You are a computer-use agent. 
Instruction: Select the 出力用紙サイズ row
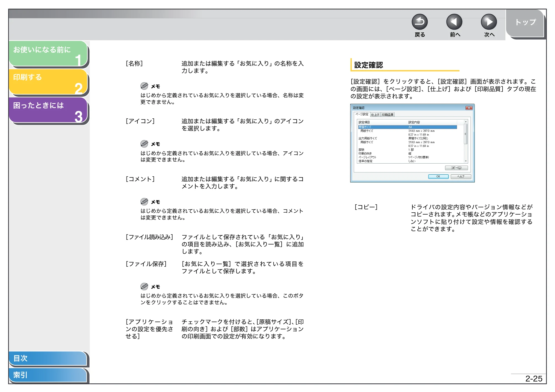tap(407, 138)
